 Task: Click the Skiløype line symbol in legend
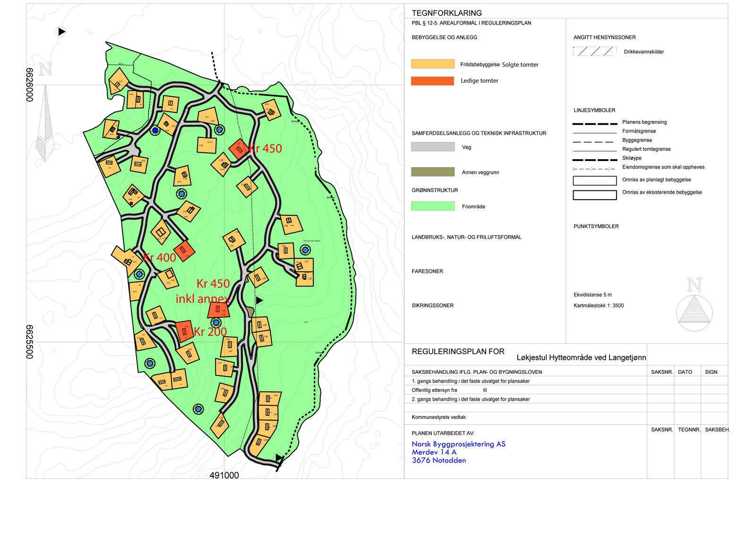point(595,160)
